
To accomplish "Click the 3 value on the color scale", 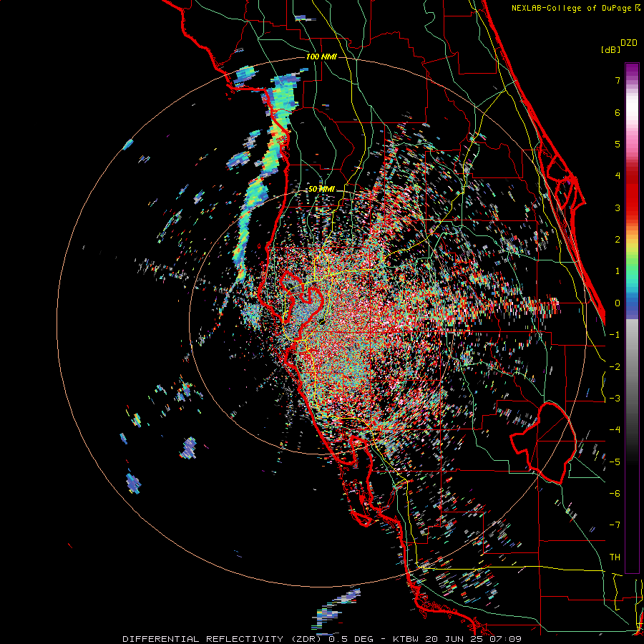I will click(618, 208).
